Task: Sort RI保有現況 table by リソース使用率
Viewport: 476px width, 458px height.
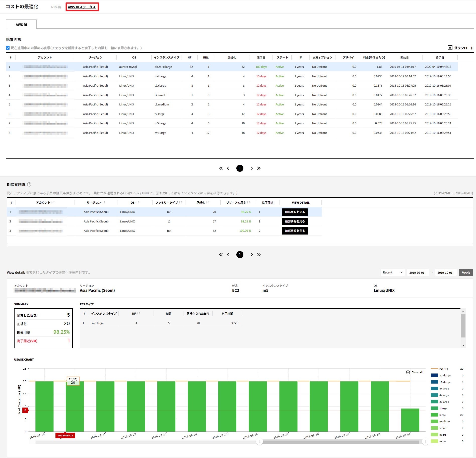Action: pos(248,203)
